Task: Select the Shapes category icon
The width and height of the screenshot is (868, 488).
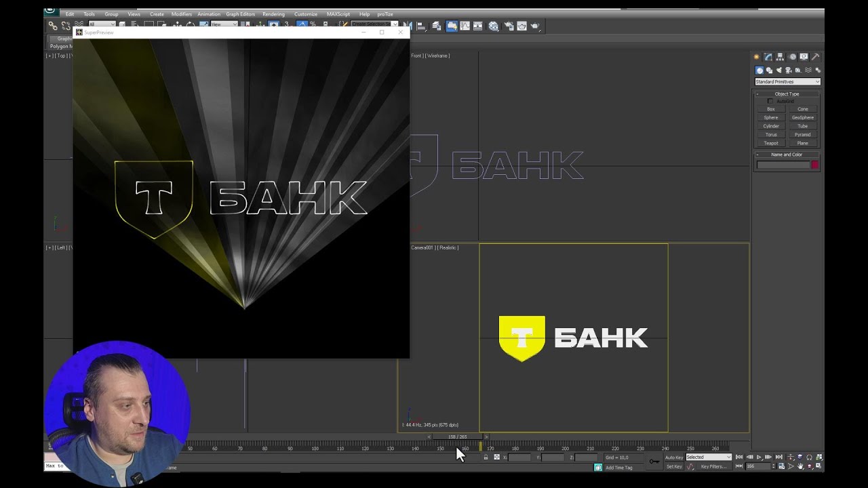Action: tap(769, 70)
